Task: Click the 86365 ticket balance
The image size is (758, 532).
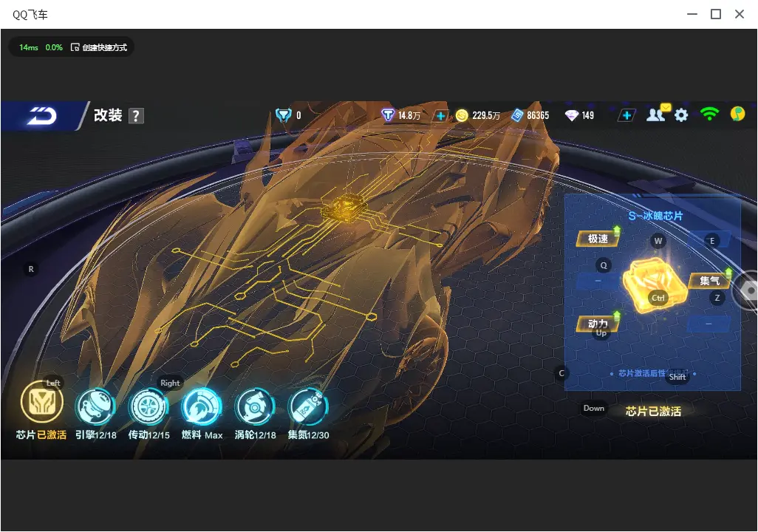Action: click(538, 115)
